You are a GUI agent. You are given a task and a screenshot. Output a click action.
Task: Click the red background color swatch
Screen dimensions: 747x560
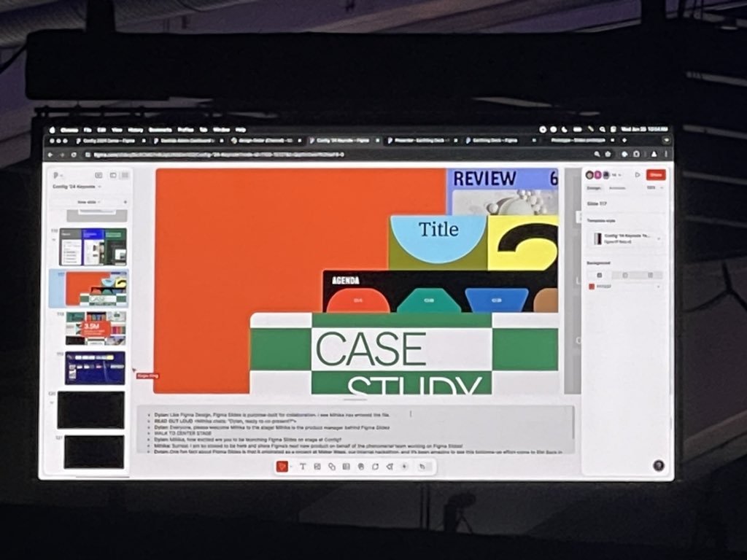pos(592,287)
